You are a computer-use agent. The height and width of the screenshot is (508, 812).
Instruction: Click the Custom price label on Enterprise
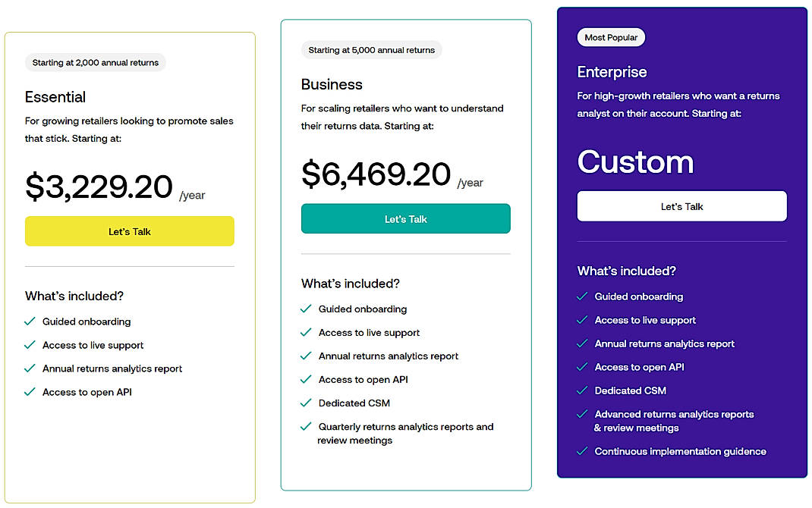(x=634, y=161)
